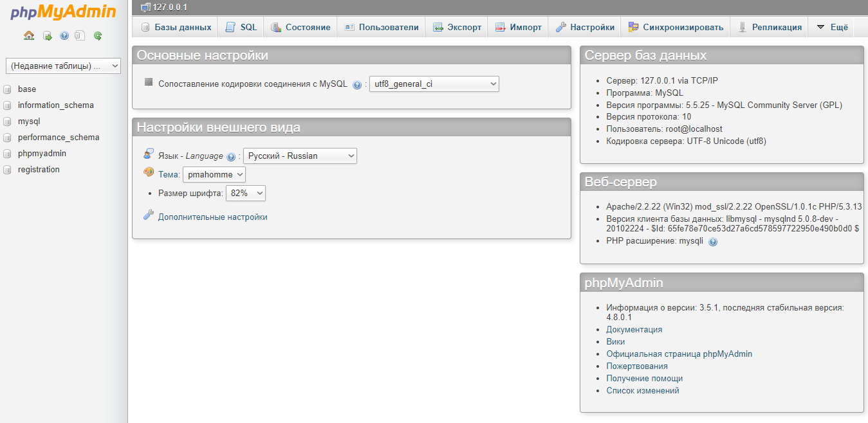Open the blue question-mark help icon in sidebar
Viewport: 868px width, 423px height.
pyautogui.click(x=64, y=36)
